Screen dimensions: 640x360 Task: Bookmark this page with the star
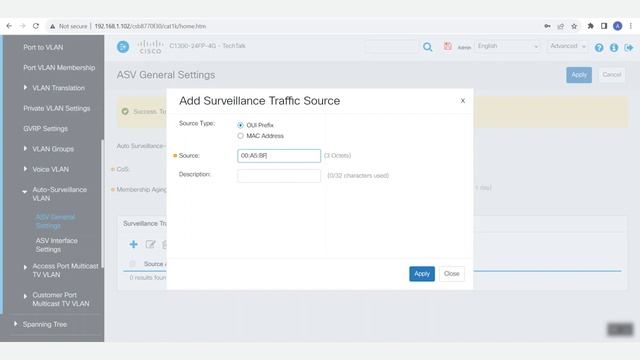tap(574, 26)
